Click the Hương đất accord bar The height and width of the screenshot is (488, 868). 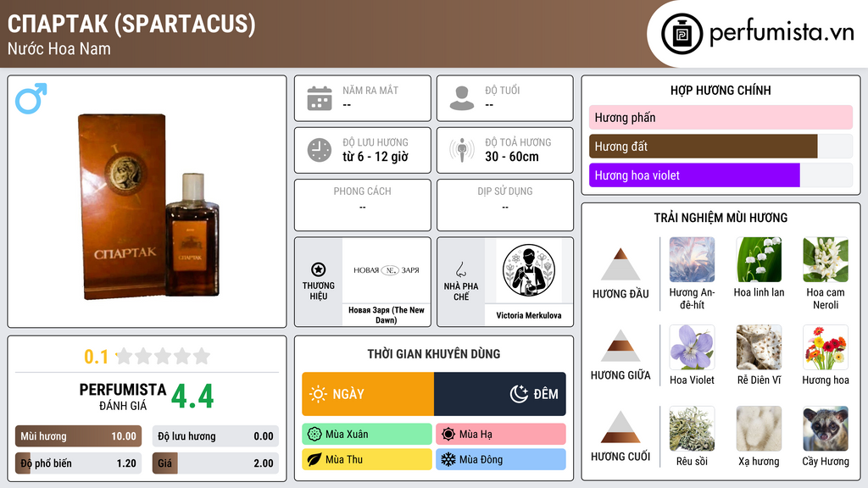(721, 146)
